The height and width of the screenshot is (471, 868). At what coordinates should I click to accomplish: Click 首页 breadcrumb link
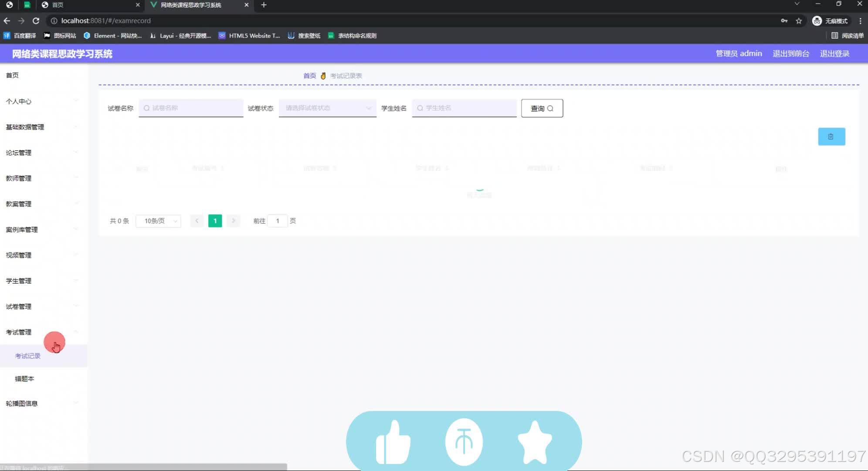(310, 76)
